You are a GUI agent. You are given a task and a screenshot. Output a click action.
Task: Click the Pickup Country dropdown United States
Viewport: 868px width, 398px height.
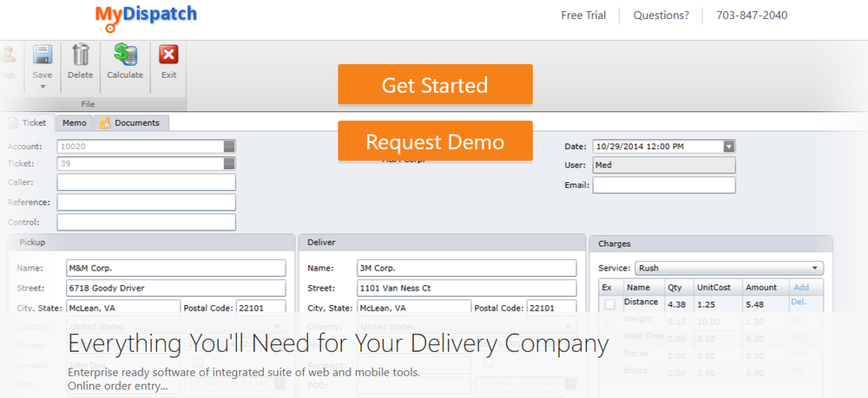[x=176, y=327]
